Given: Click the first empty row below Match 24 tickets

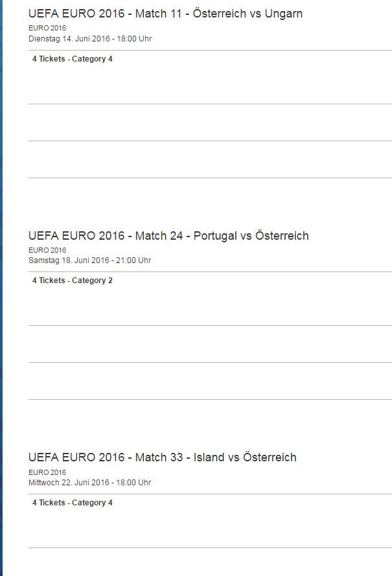Looking at the screenshot, I should tap(210, 344).
